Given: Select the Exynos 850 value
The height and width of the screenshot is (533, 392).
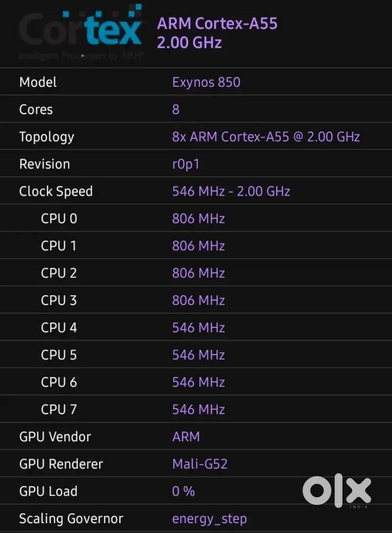Looking at the screenshot, I should [x=206, y=83].
